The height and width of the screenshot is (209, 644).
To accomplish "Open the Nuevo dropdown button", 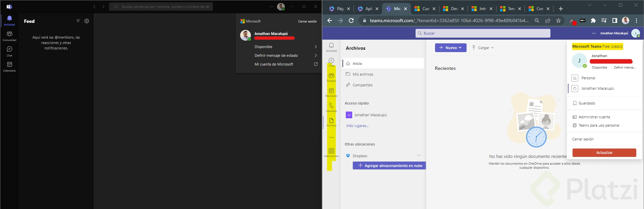I will [x=451, y=48].
